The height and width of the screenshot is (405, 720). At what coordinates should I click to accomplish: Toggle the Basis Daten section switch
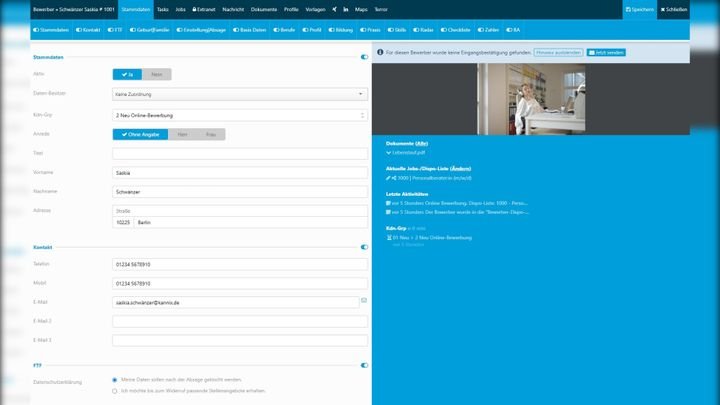(x=236, y=30)
